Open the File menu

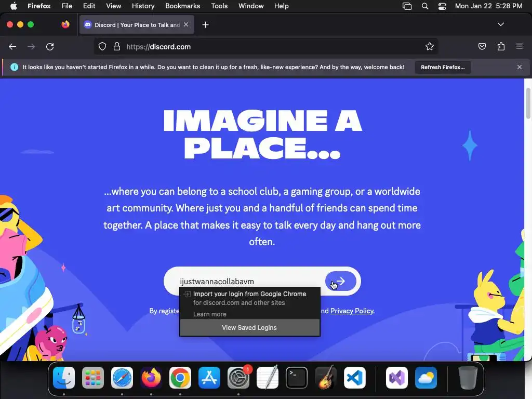click(67, 6)
